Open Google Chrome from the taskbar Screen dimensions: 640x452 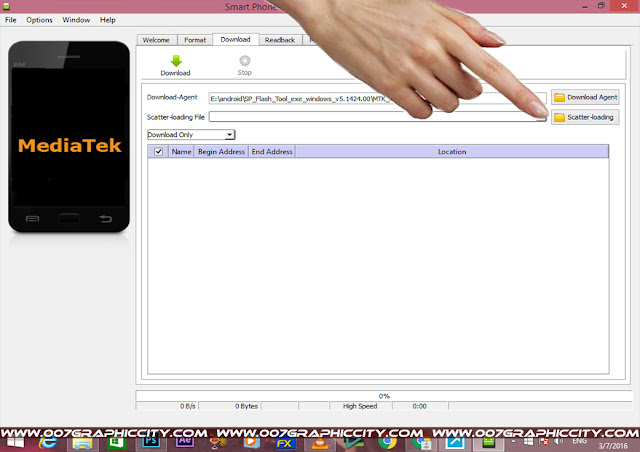pyautogui.click(x=387, y=443)
